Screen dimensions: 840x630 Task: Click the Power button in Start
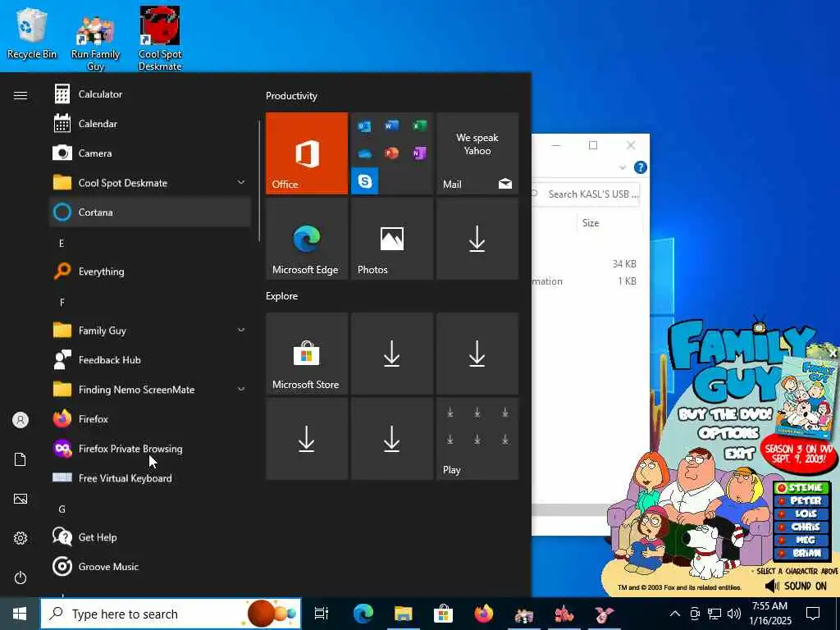[x=21, y=577]
